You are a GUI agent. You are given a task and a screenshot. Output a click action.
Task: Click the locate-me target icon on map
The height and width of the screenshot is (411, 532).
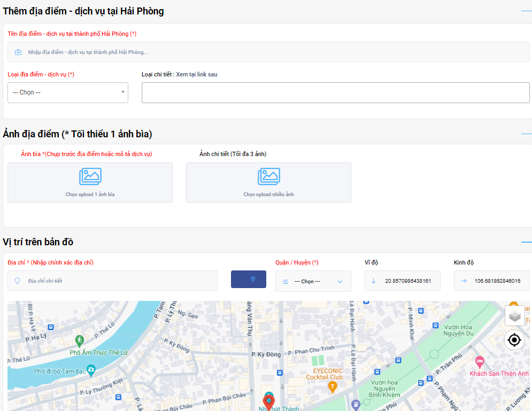514,340
